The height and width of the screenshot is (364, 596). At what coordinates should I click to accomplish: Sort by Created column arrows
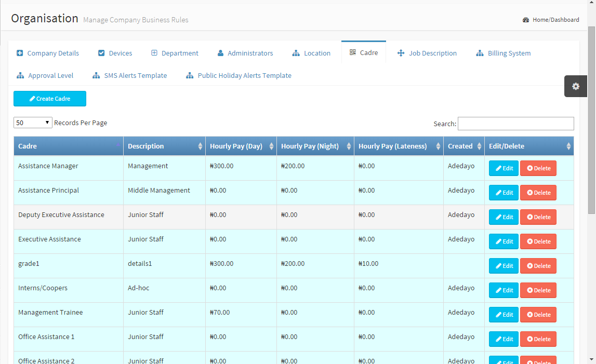click(479, 146)
